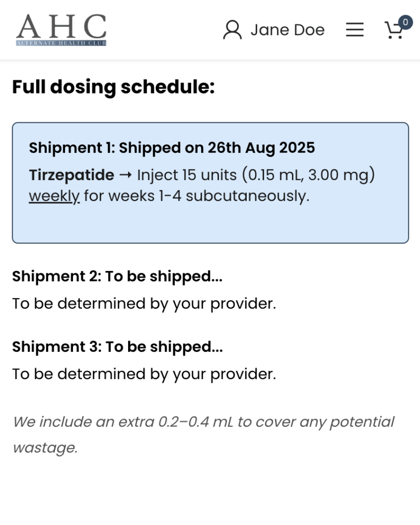
Task: Open the Jane Doe account name
Action: pyautogui.click(x=287, y=30)
